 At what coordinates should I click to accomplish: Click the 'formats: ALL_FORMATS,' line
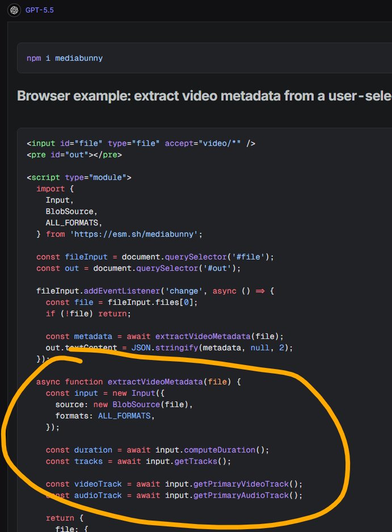(x=105, y=416)
